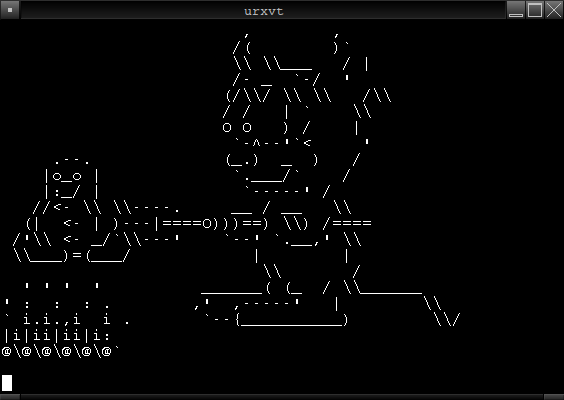Click the bottom-right window resize corner
The image size is (564, 400).
[x=554, y=397]
